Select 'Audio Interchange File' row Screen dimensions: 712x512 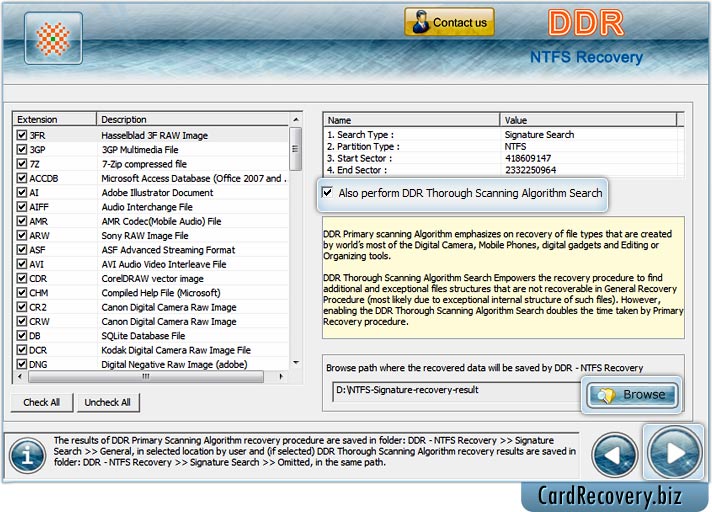151,207
